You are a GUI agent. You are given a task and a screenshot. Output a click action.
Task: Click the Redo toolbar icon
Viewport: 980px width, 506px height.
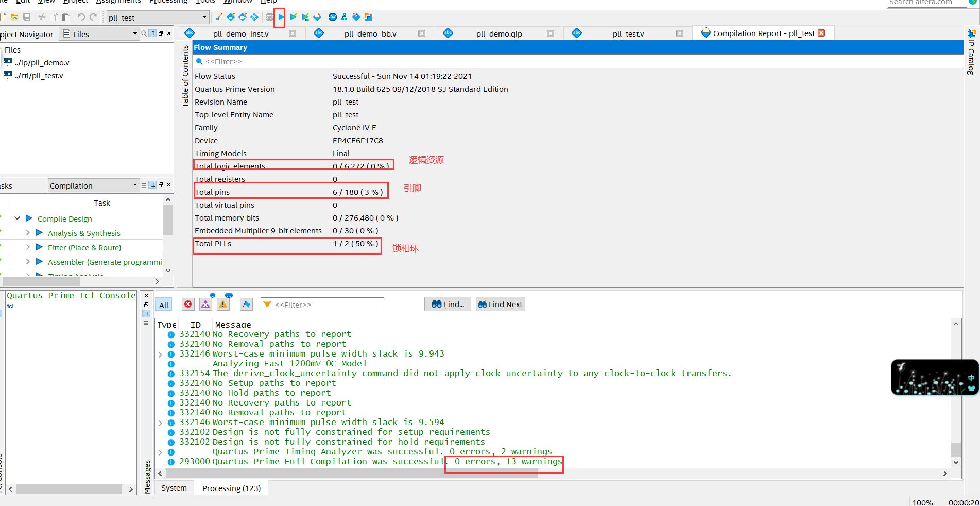tap(93, 17)
